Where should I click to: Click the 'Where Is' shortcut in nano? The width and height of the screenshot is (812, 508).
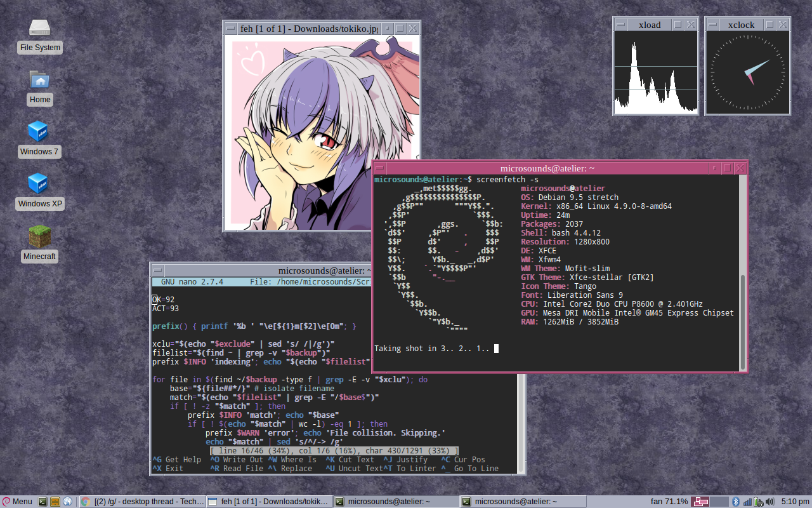tap(292, 460)
